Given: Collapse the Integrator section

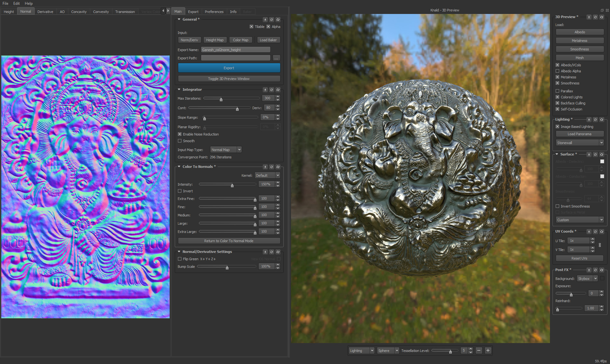Looking at the screenshot, I should pos(179,89).
